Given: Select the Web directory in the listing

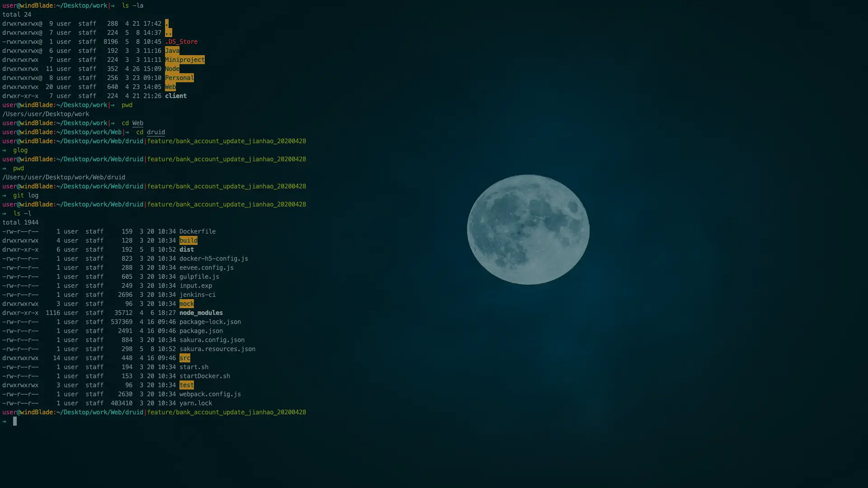Looking at the screenshot, I should click(x=170, y=87).
